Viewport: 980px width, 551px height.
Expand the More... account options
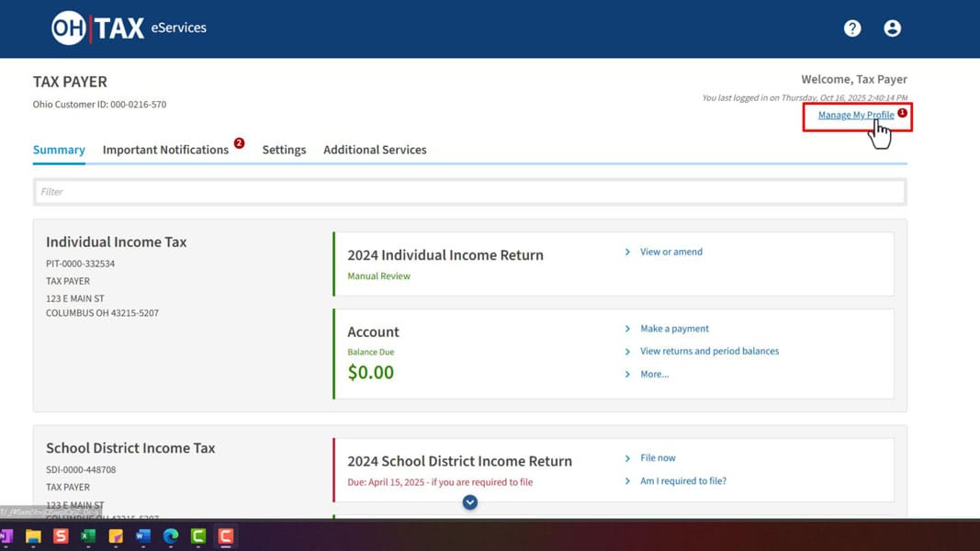[654, 374]
